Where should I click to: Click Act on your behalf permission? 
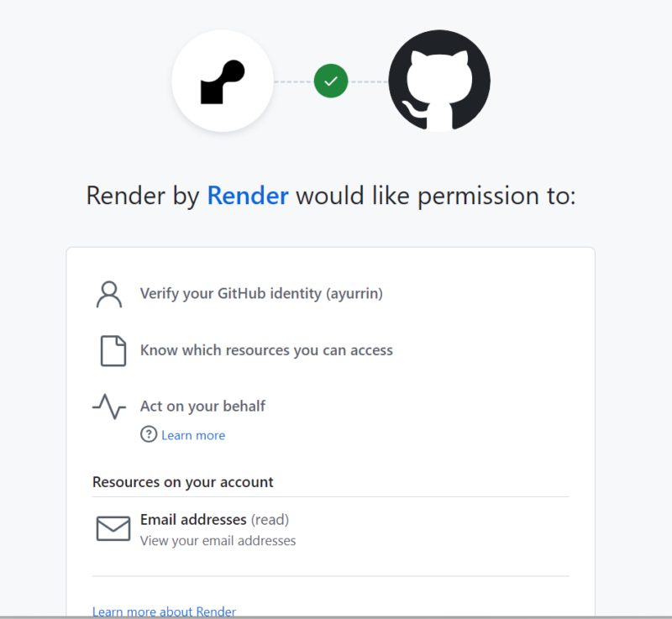point(202,407)
